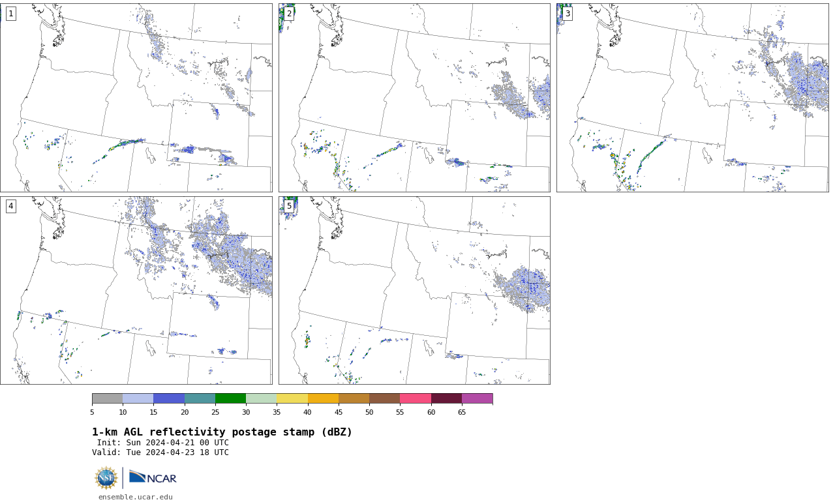Click the member label '2' box
Viewport: 835px width, 504px height.
click(289, 14)
